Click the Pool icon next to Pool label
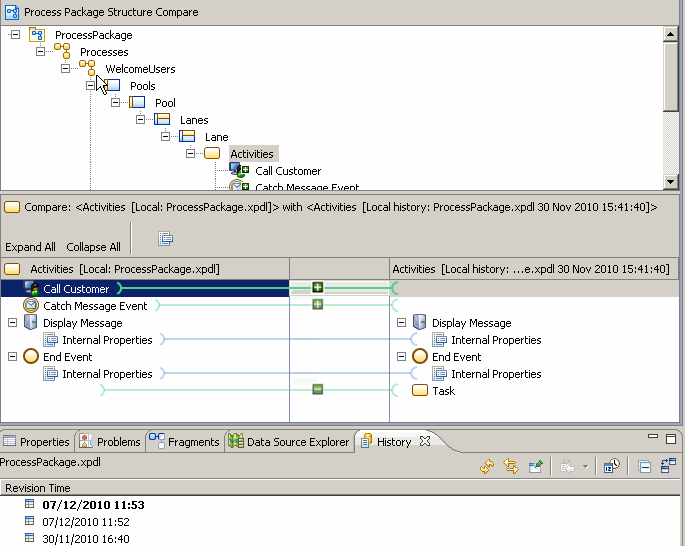This screenshot has width=685, height=546. 137,102
